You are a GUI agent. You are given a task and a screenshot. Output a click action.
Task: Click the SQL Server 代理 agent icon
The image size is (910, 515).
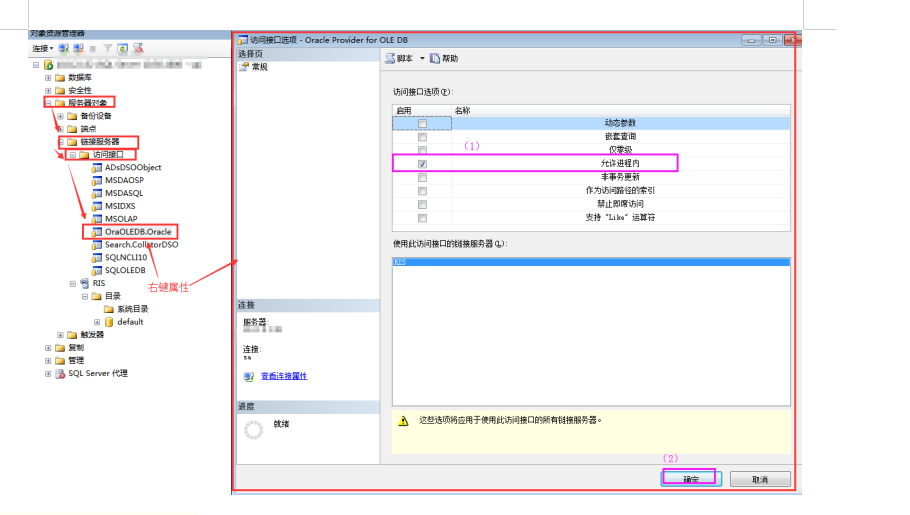[x=60, y=373]
